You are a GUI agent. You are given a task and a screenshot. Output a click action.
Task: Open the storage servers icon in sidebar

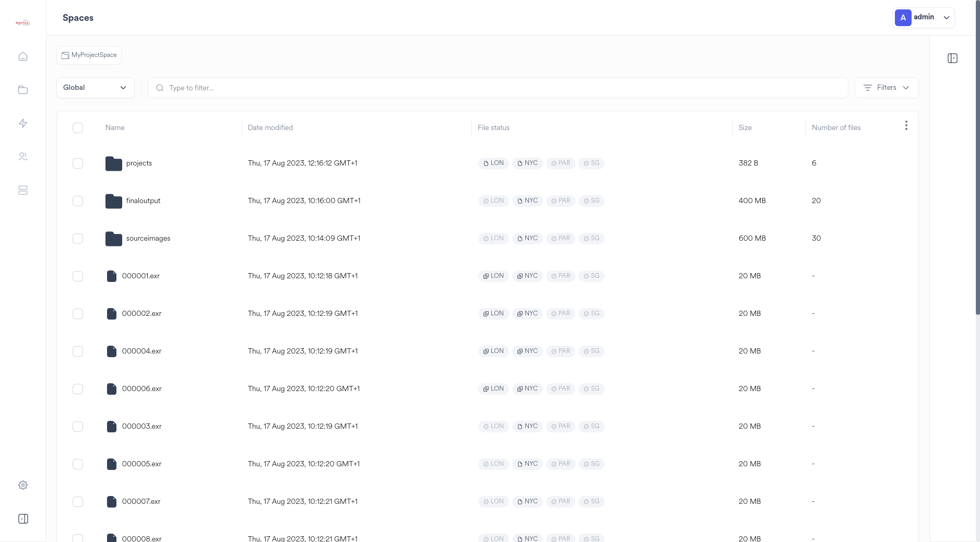[x=23, y=190]
